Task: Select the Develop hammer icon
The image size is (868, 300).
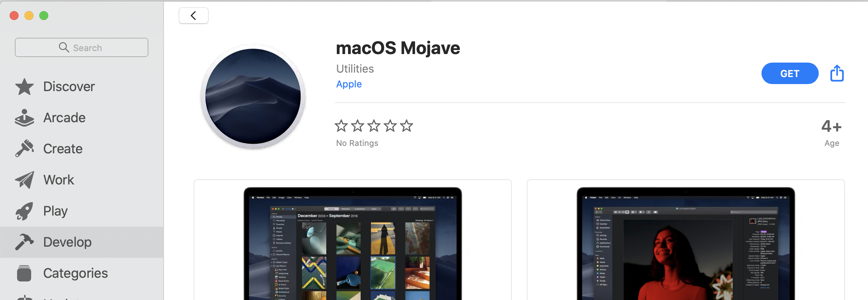Action: 24,242
